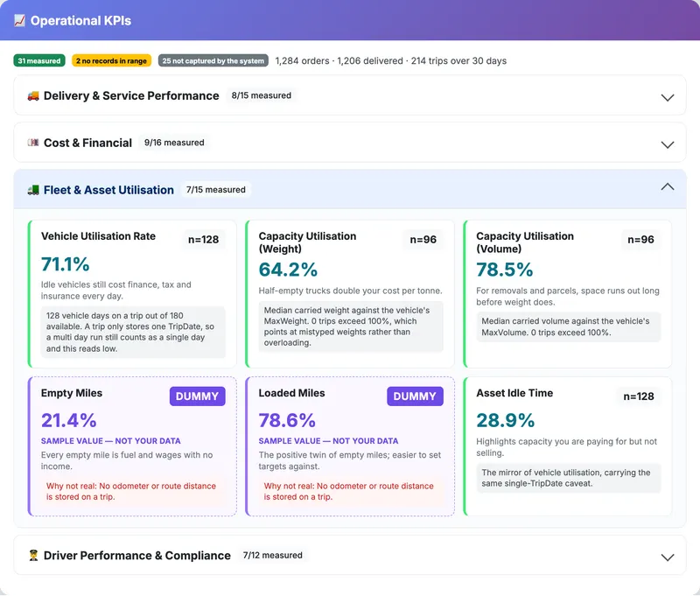Click the n=96 badge on Capacity Utilisation (Volume)
Image resolution: width=700 pixels, height=596 pixels.
pyautogui.click(x=640, y=240)
